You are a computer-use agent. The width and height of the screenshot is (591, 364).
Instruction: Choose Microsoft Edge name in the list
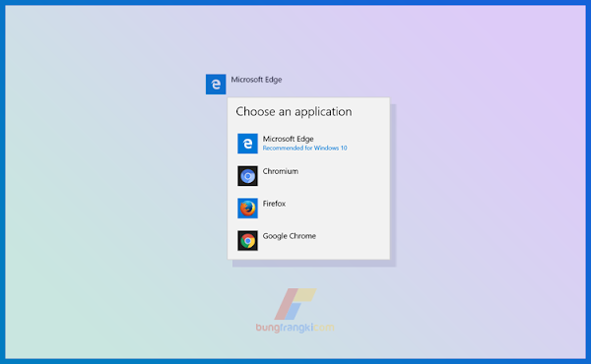[288, 139]
